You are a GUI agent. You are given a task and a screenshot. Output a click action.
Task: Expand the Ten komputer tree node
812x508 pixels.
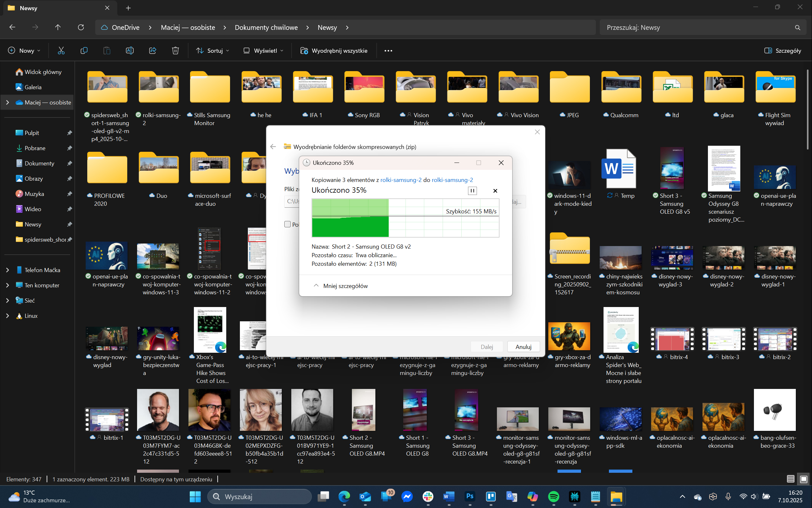coord(8,285)
